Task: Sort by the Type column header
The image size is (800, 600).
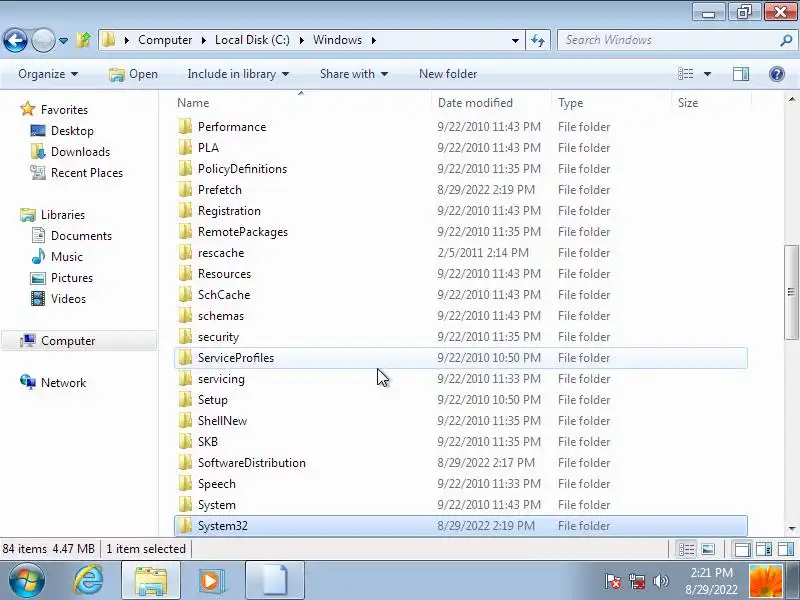Action: pos(611,103)
